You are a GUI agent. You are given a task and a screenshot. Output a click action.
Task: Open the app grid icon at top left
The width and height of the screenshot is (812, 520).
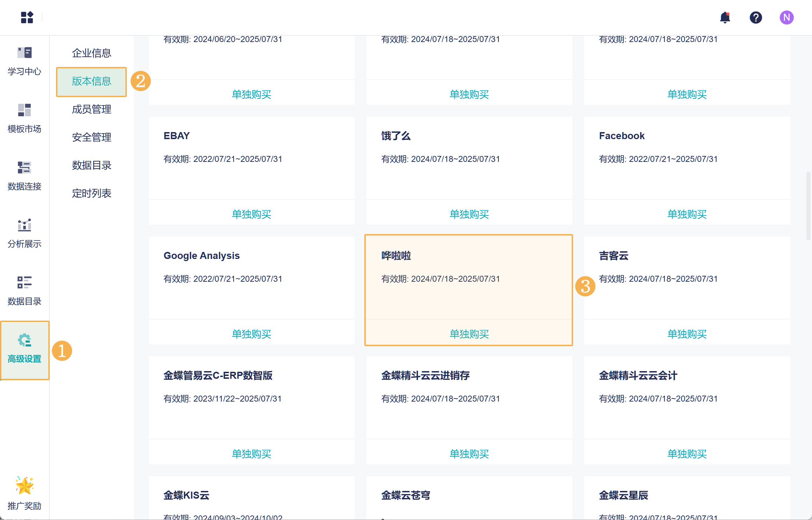(27, 17)
